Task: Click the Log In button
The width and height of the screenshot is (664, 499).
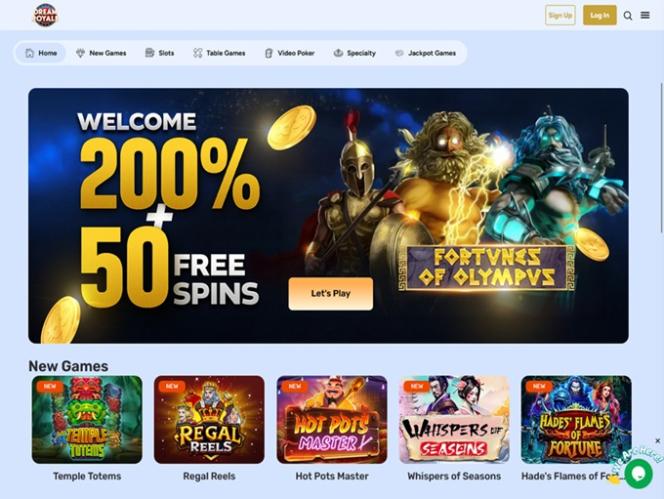Action: pyautogui.click(x=600, y=15)
